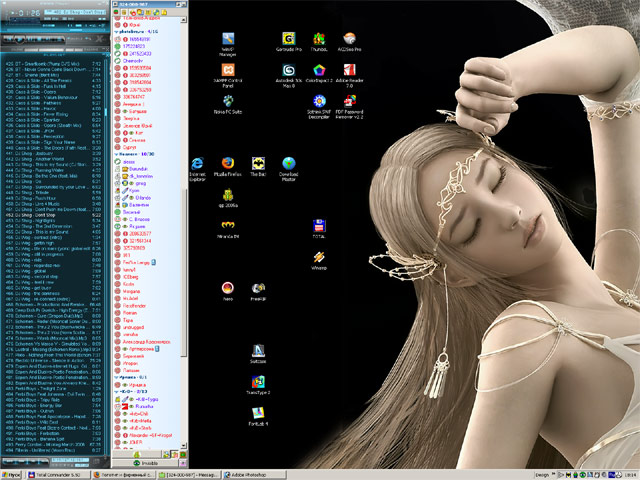Switch to the Firefox window in taskbar

click(x=123, y=475)
